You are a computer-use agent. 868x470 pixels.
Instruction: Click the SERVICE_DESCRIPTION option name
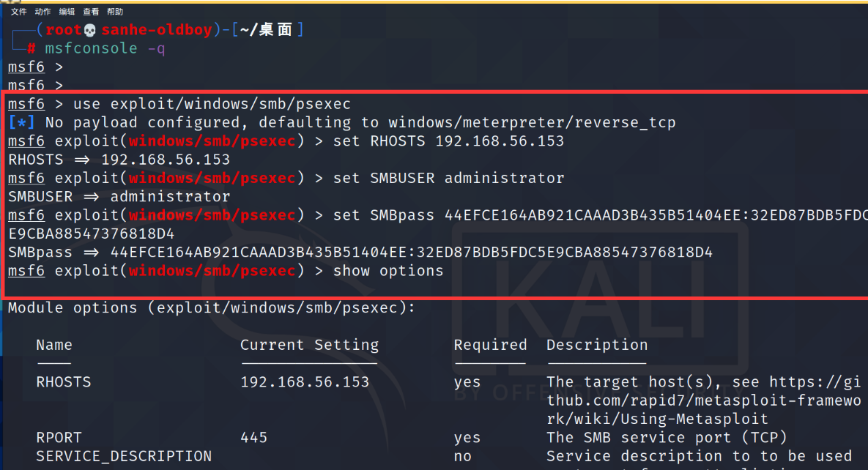coord(124,456)
